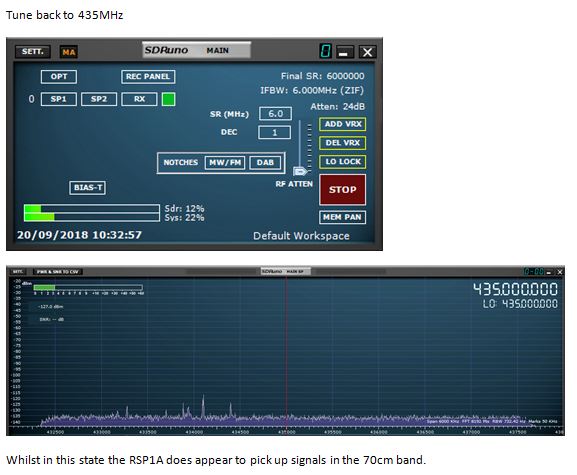Screen dimensions: 577x475
Task: Toggle the SP2 auxiliary spectrum window
Action: pos(99,99)
